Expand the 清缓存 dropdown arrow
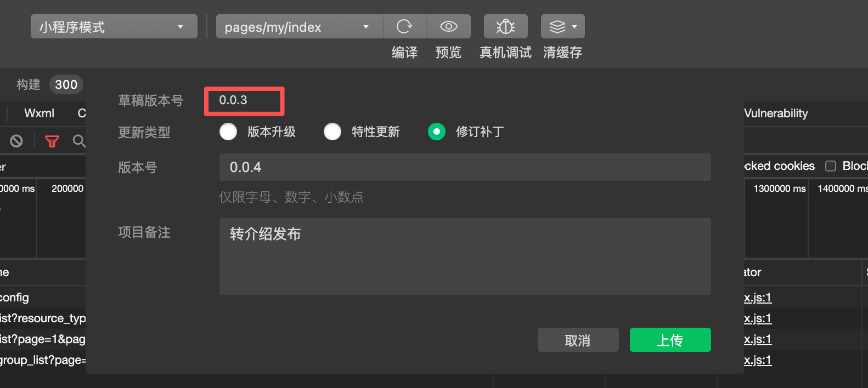Image resolution: width=868 pixels, height=388 pixels. click(x=574, y=26)
